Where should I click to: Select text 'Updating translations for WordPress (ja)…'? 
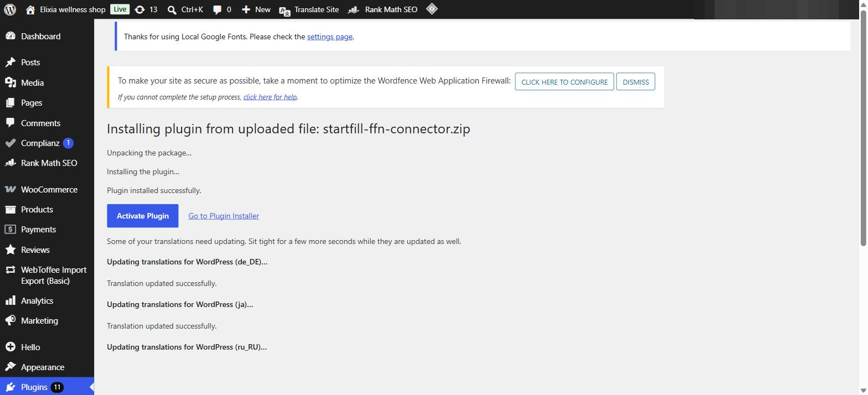coord(180,304)
